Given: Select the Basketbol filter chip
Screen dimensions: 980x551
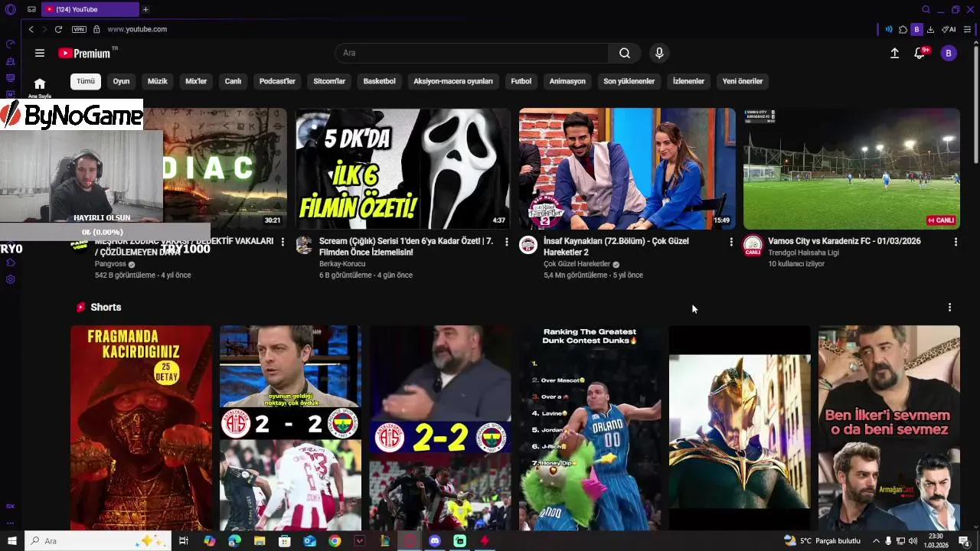Looking at the screenshot, I should coord(379,81).
